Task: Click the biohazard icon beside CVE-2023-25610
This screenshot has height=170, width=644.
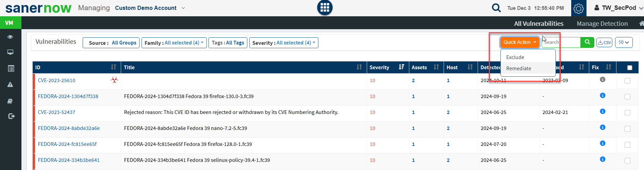Action: pyautogui.click(x=115, y=80)
